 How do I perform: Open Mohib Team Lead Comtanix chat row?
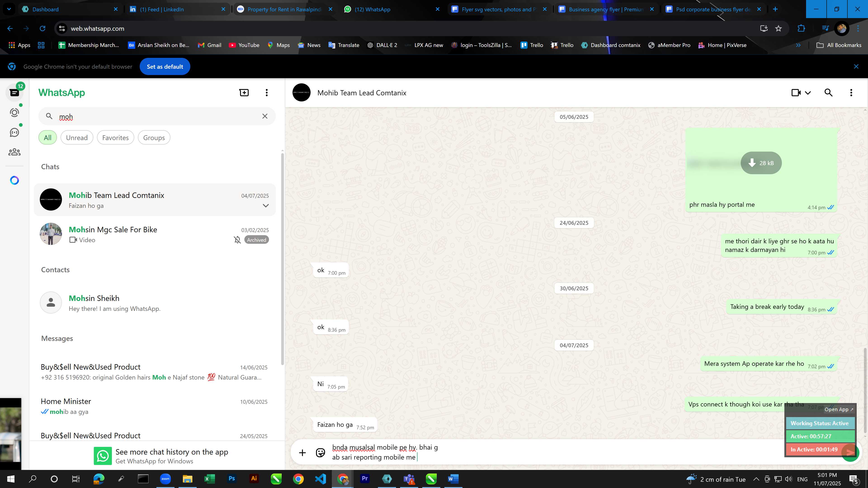pyautogui.click(x=155, y=200)
